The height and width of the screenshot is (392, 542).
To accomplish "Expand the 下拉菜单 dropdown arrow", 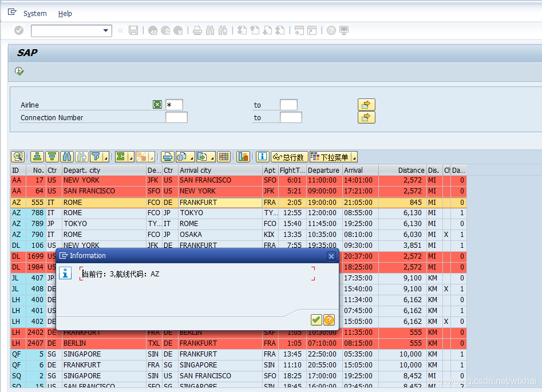I will click(x=354, y=157).
